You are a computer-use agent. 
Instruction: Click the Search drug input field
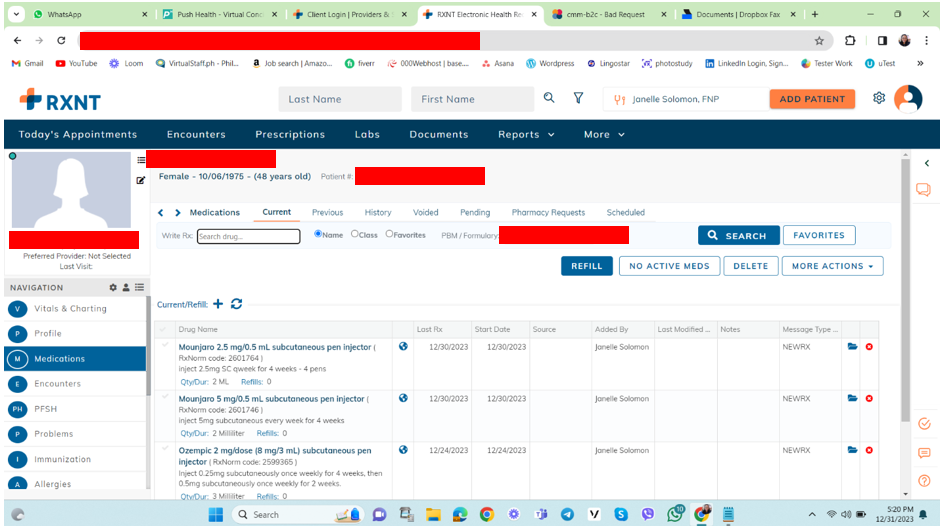248,236
